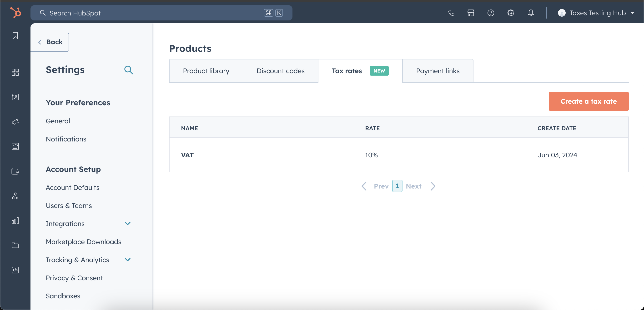Open the VAT tax rate row
This screenshot has height=310, width=644.
pos(187,155)
